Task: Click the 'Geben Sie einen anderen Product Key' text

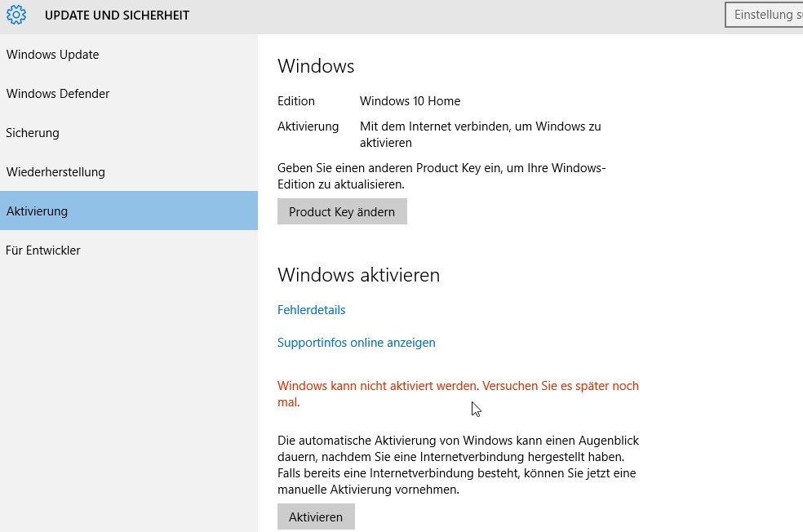Action: click(441, 176)
